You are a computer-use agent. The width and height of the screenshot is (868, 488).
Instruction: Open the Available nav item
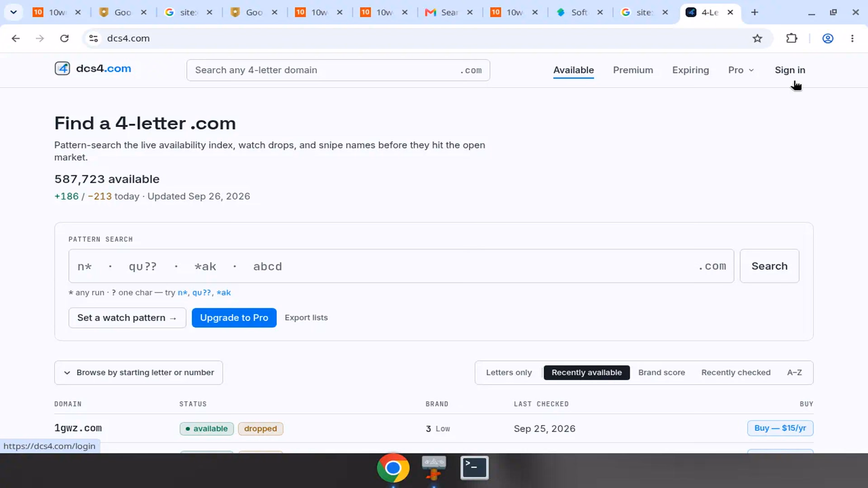pos(573,70)
